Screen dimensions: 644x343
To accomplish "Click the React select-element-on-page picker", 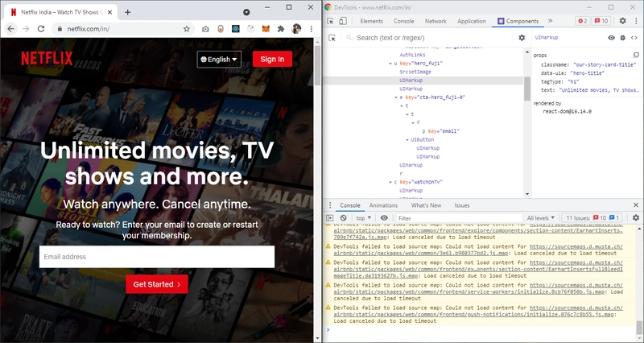I will 332,38.
